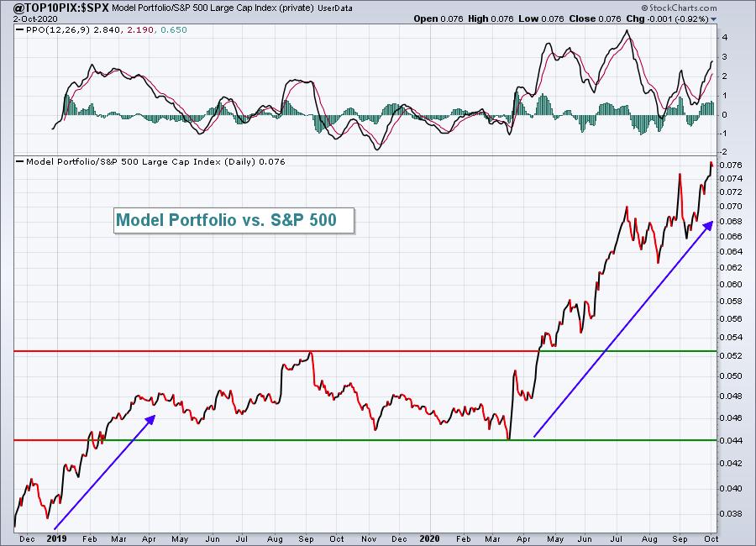Viewport: 756px width, 546px height.
Task: Select the long blue trend arrow from 2020
Action: [x=622, y=329]
